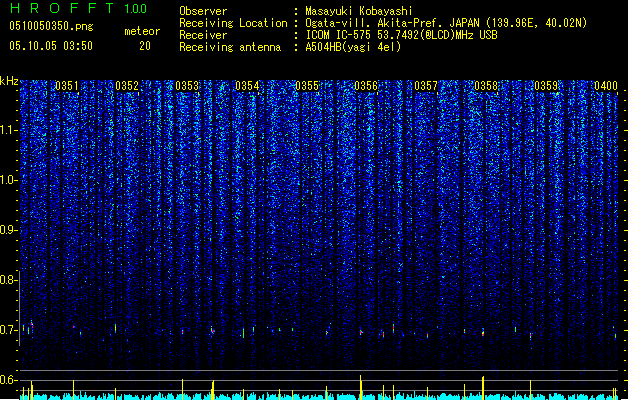Click antenna value A504HB(yagi 4el)
The width and height of the screenshot is (629, 400).
point(353,47)
